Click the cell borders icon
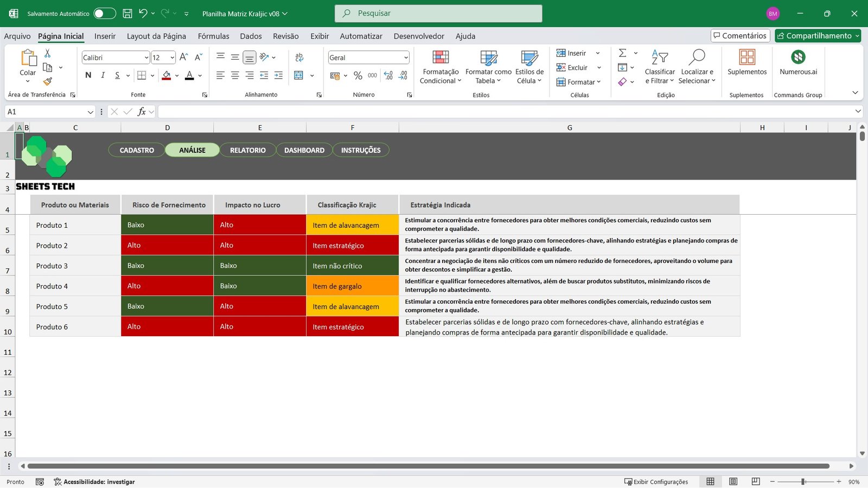868x488 pixels. click(x=142, y=75)
